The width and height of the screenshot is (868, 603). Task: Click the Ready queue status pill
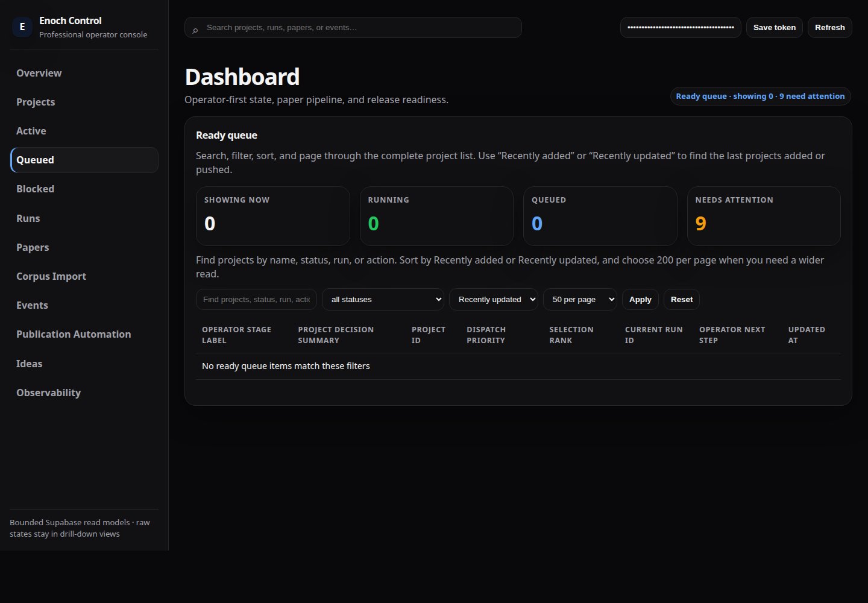[x=760, y=96]
